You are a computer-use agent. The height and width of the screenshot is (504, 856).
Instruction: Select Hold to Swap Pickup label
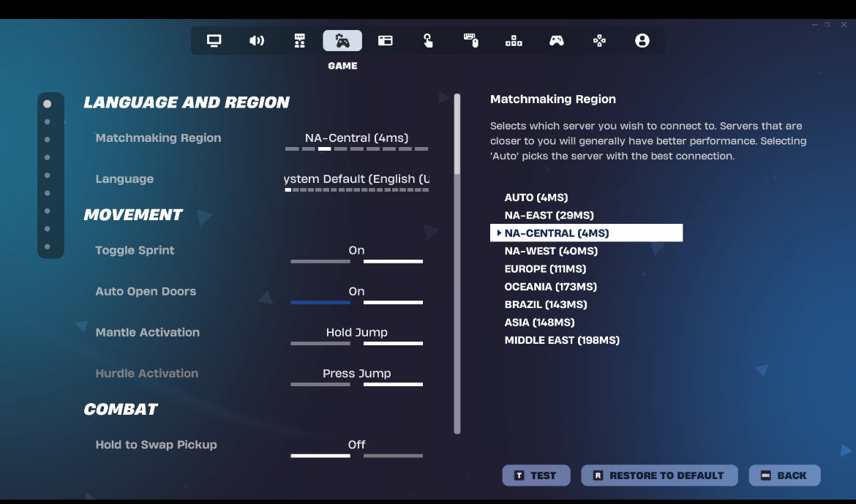click(156, 445)
